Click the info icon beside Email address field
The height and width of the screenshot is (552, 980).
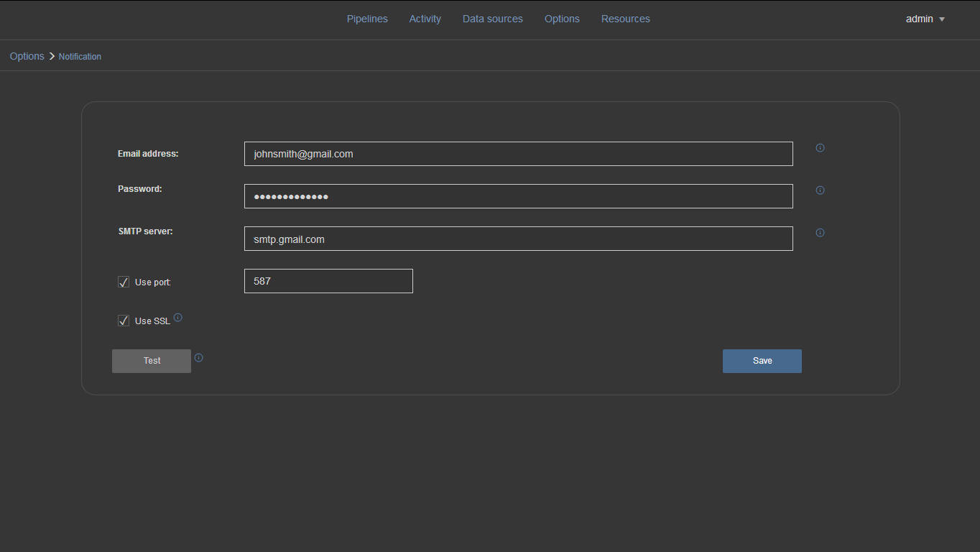[820, 148]
